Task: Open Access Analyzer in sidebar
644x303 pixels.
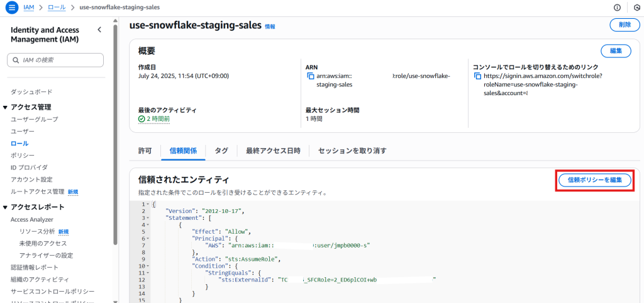Action: pyautogui.click(x=32, y=220)
